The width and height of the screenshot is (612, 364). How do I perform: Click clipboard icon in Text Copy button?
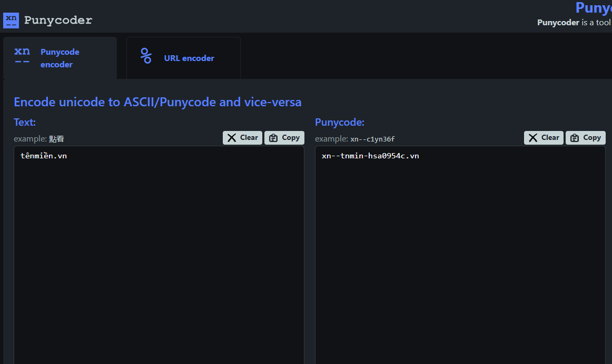pyautogui.click(x=273, y=138)
